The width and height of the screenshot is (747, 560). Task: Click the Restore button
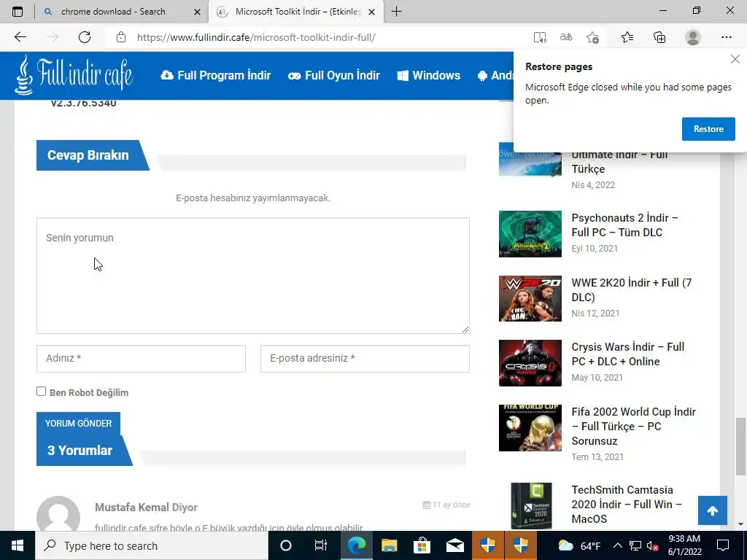pyautogui.click(x=708, y=129)
